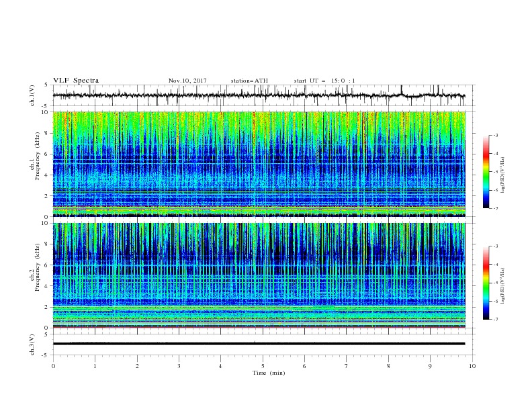Click the '-7' tick on ch.2 color bar
532x411 pixels.
(x=496, y=320)
